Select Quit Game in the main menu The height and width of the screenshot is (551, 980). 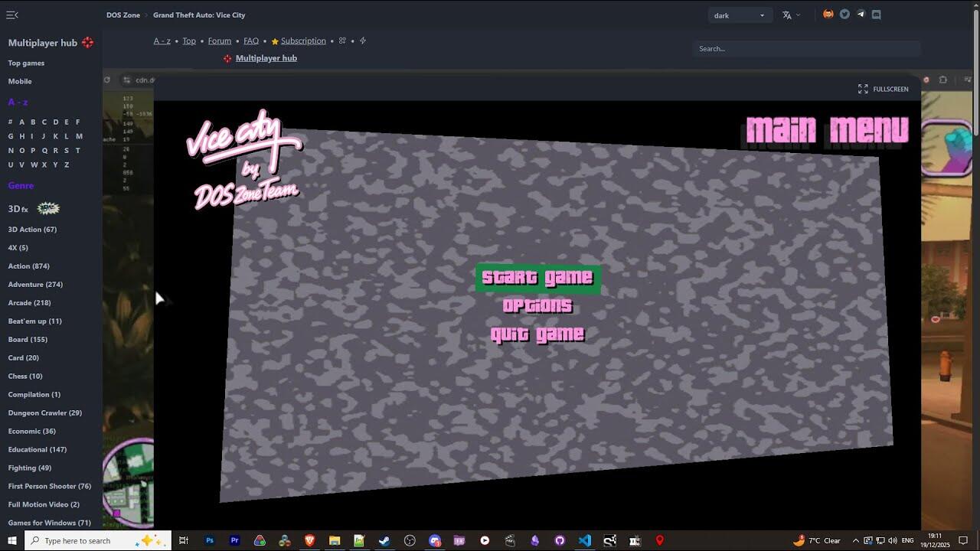coord(537,334)
